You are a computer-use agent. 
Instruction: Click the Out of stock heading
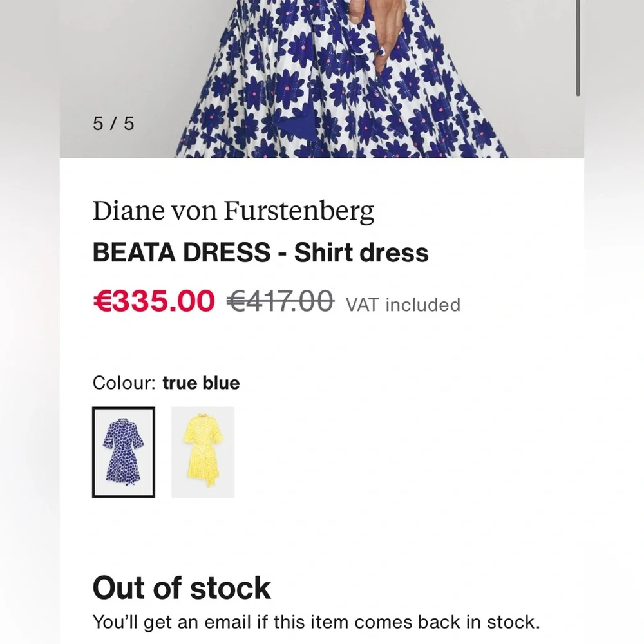pyautogui.click(x=182, y=588)
